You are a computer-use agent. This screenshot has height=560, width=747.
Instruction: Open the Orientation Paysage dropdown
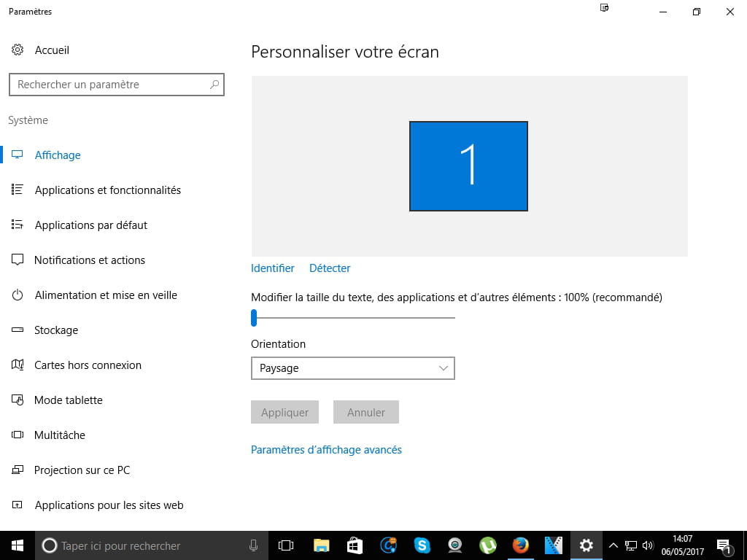point(353,368)
